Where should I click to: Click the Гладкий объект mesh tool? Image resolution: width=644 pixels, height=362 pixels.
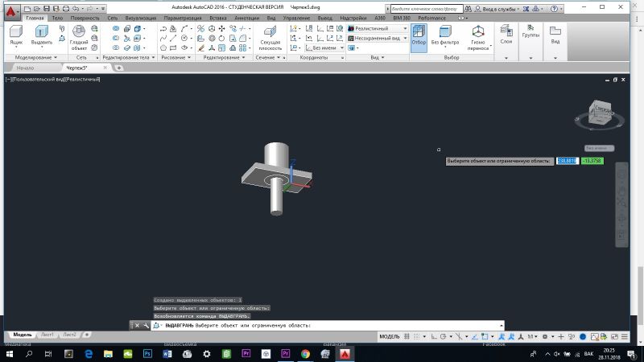click(79, 36)
